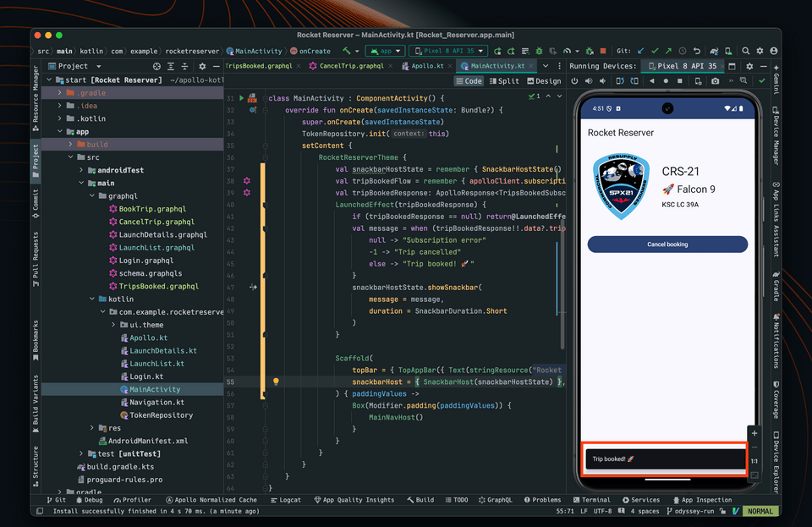Open the Terminal tool window tab
The height and width of the screenshot is (527, 812).
pyautogui.click(x=591, y=500)
